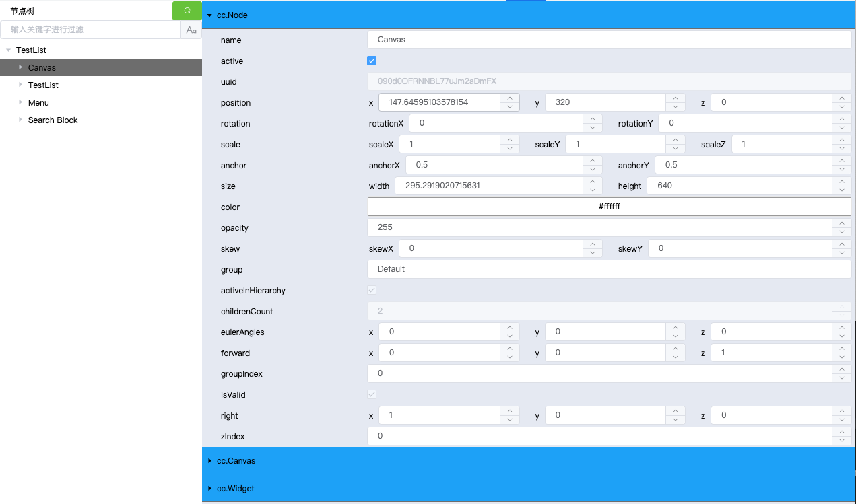Screen dimensions: 856x504
Task: Click the childrenCount field
Action: 600,311
